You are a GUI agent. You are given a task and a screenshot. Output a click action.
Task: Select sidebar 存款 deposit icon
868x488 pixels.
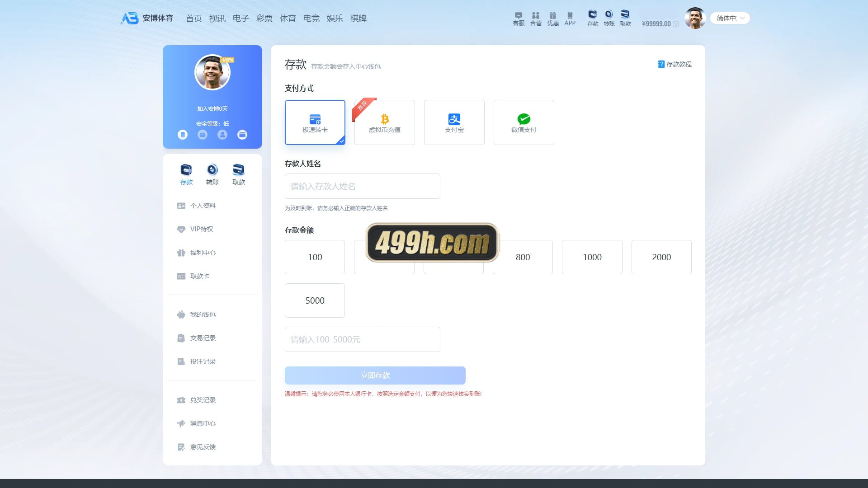[186, 174]
